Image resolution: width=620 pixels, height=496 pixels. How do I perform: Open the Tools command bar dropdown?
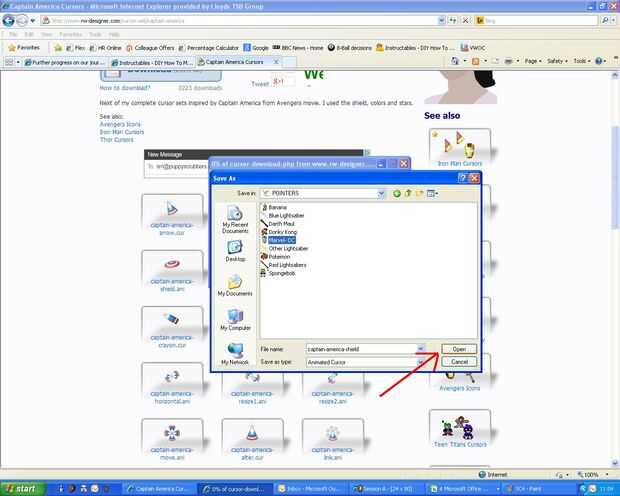click(x=582, y=61)
